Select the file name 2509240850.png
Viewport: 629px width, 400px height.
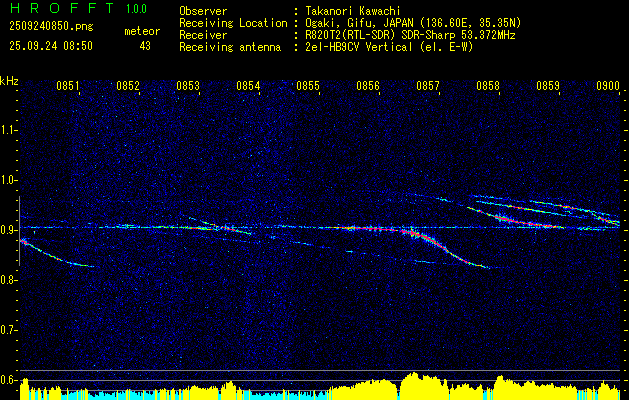pos(51,27)
